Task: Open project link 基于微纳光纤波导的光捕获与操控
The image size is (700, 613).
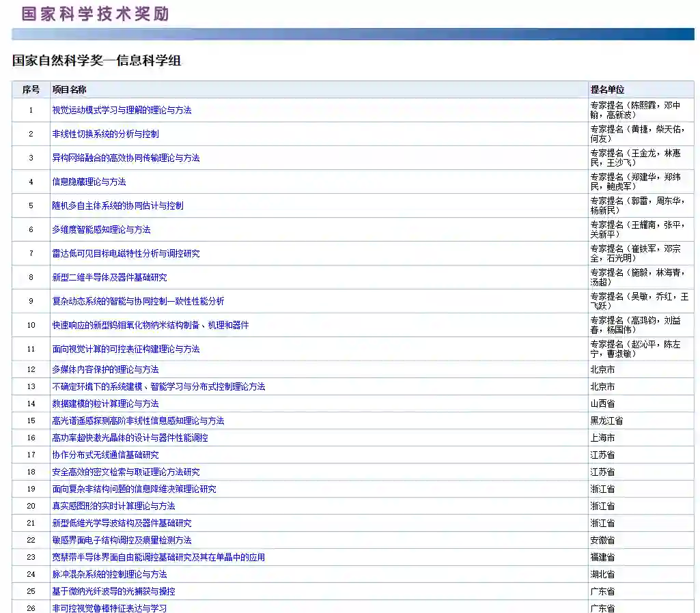Action: [x=113, y=591]
